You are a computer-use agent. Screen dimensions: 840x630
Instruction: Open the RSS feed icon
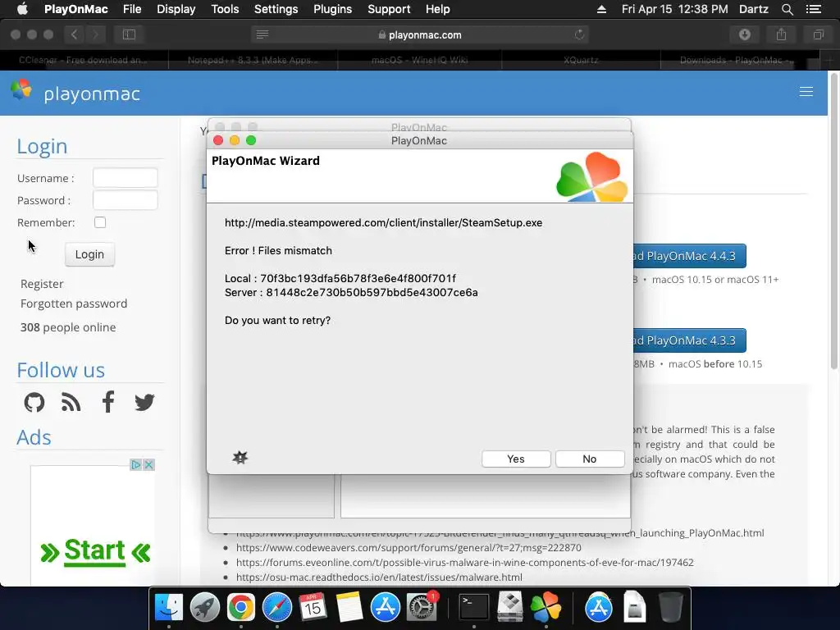(71, 402)
